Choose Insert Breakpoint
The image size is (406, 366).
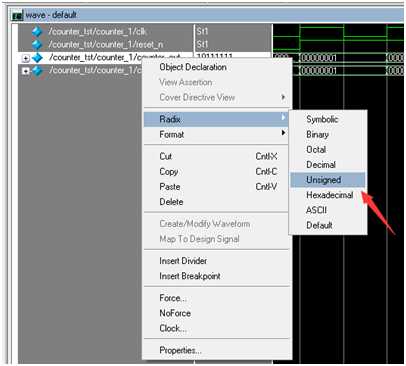click(190, 276)
